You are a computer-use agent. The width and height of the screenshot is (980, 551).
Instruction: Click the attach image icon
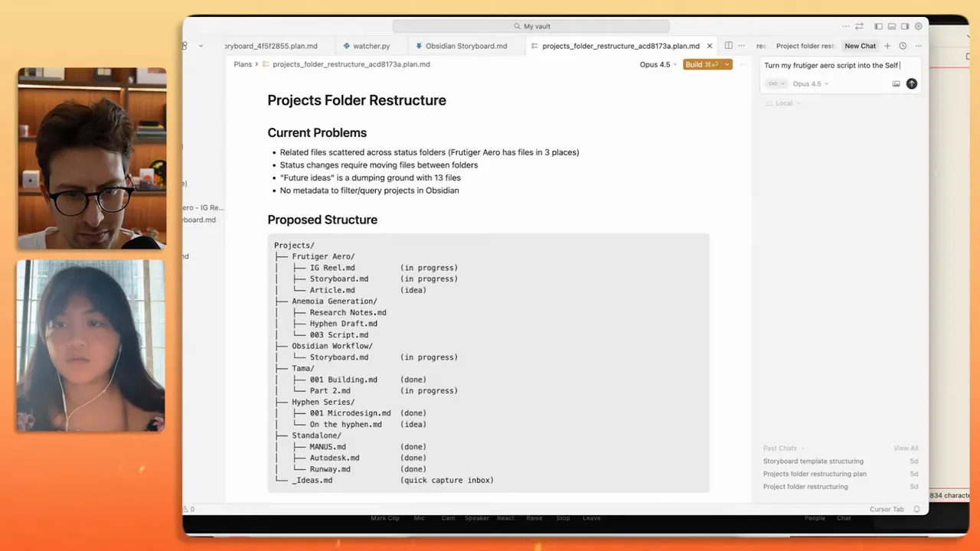[x=897, y=84]
